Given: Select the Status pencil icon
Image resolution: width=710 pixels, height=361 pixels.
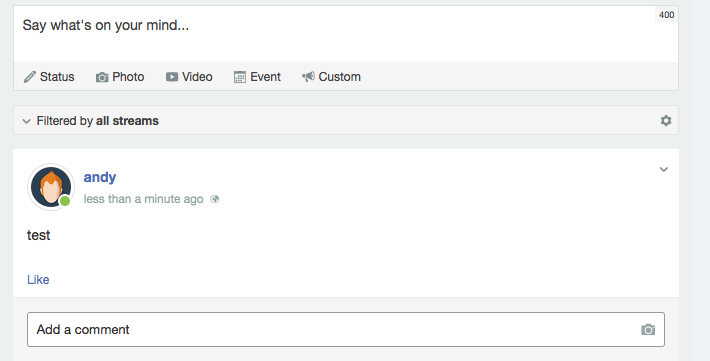Looking at the screenshot, I should (29, 77).
